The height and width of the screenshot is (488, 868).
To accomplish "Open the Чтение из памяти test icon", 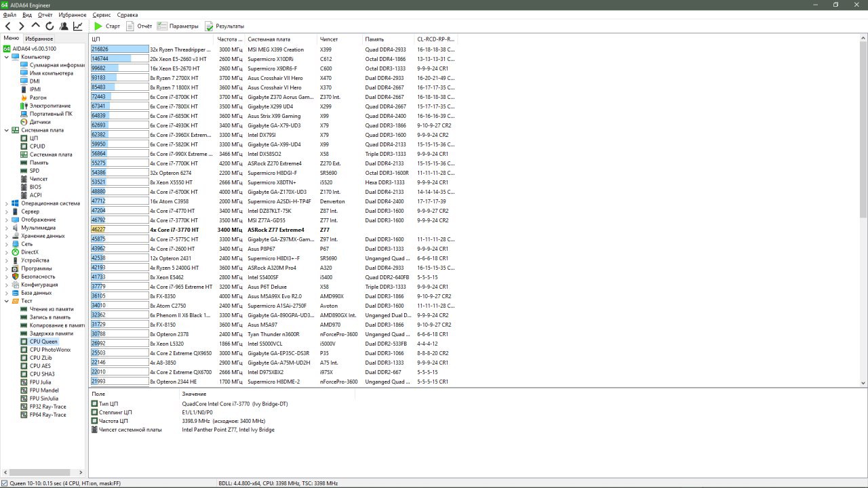I will pyautogui.click(x=24, y=309).
